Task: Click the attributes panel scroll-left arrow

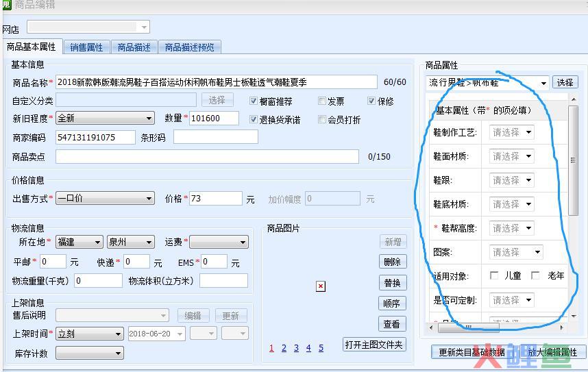Action: click(431, 327)
